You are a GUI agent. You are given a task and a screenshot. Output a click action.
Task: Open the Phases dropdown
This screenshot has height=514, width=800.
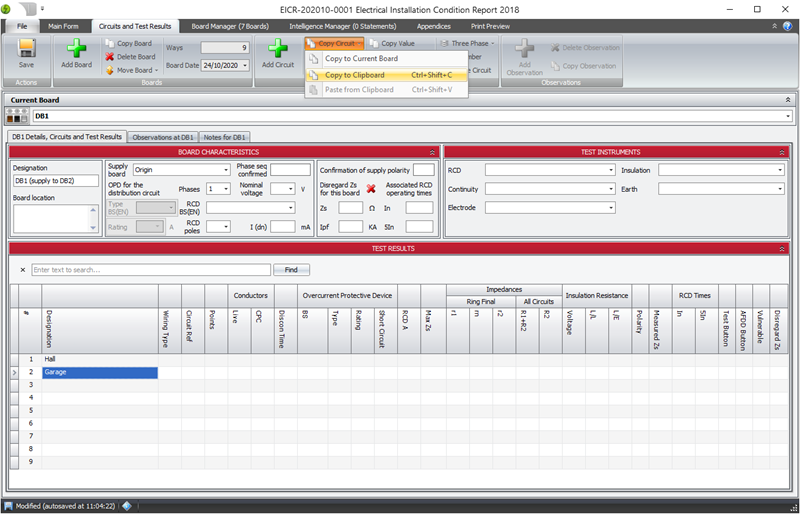226,189
